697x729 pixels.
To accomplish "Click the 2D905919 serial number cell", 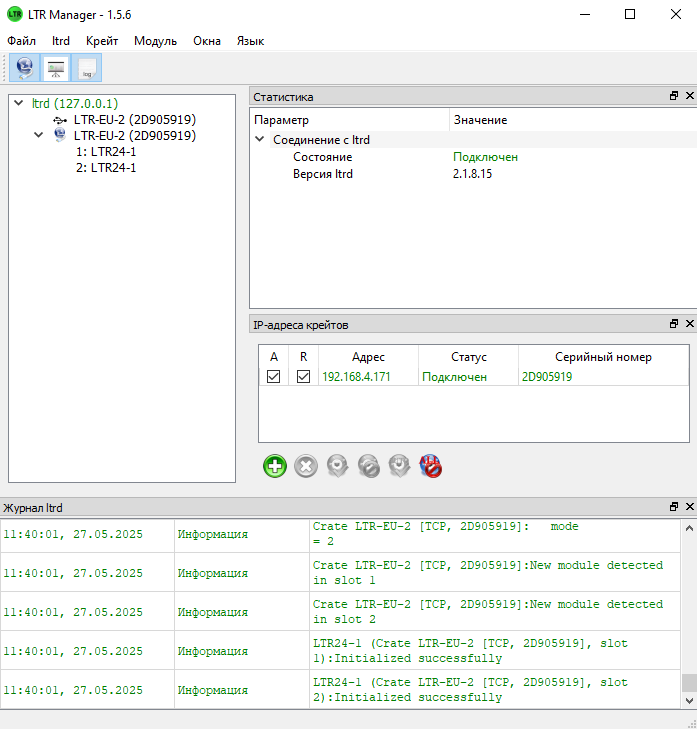I will (x=604, y=377).
